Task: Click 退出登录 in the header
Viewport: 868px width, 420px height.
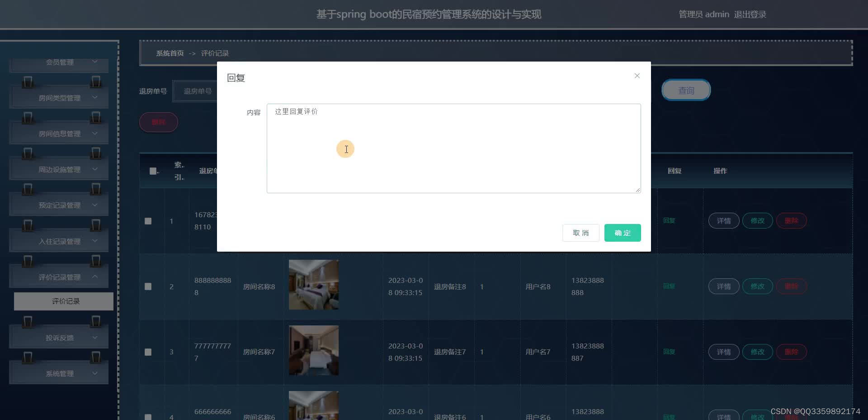Action: [750, 14]
